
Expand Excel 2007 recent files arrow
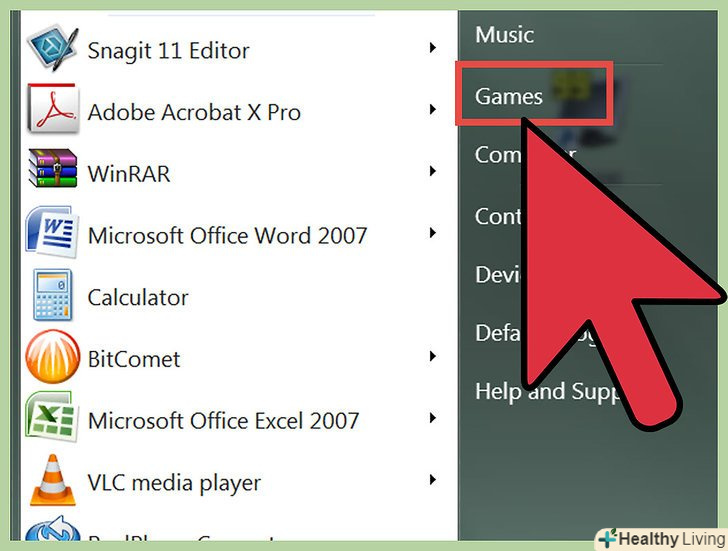coord(433,418)
